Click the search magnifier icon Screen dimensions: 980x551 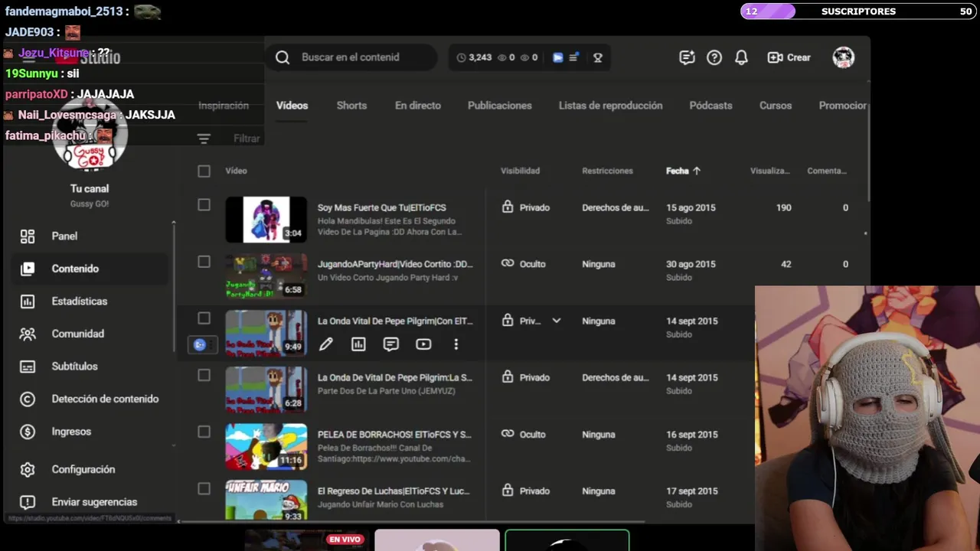click(x=283, y=57)
